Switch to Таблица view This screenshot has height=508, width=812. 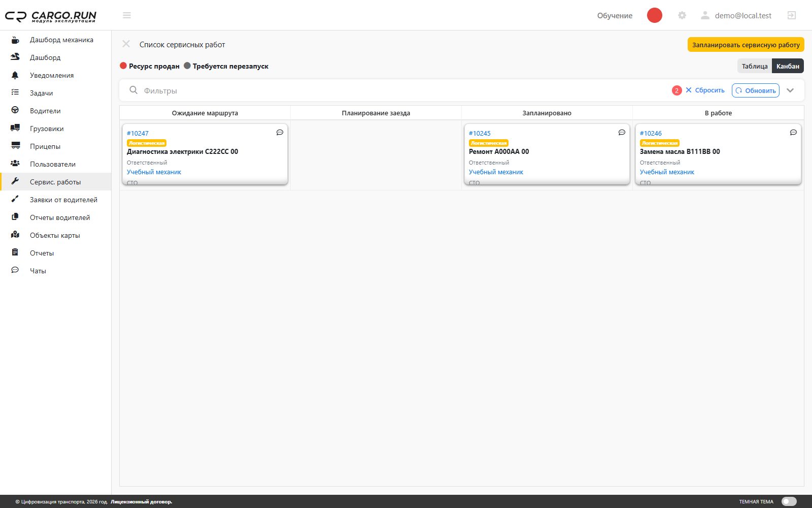point(755,66)
